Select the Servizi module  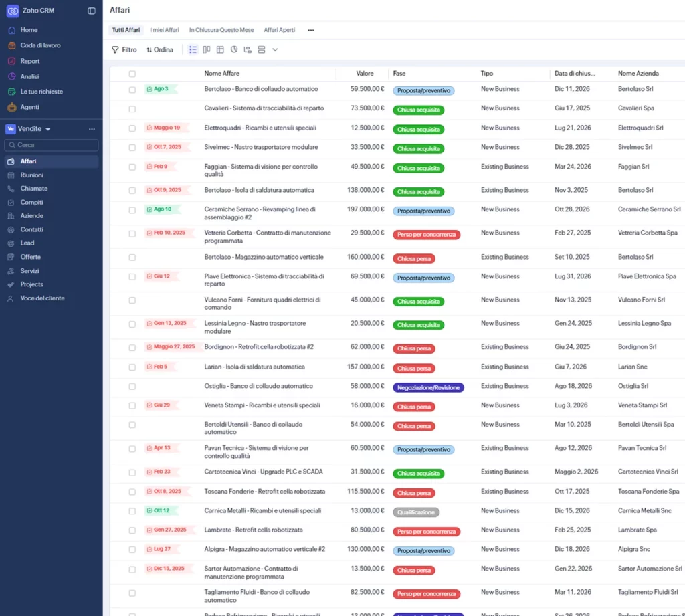[x=29, y=271]
